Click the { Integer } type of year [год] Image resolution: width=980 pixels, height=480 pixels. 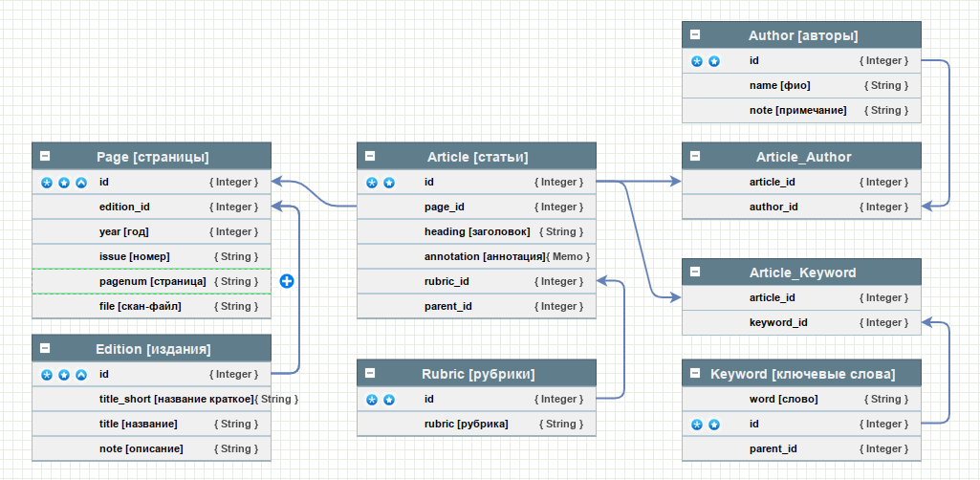click(x=233, y=232)
